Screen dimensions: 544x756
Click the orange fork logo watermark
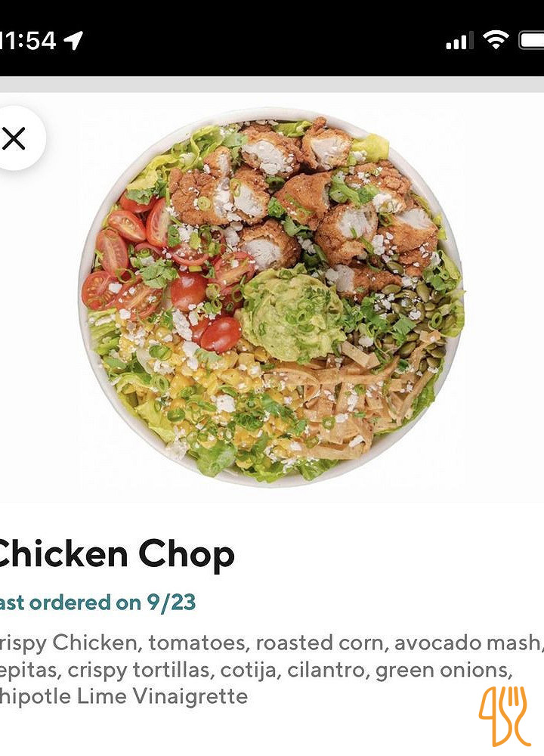pos(505,717)
